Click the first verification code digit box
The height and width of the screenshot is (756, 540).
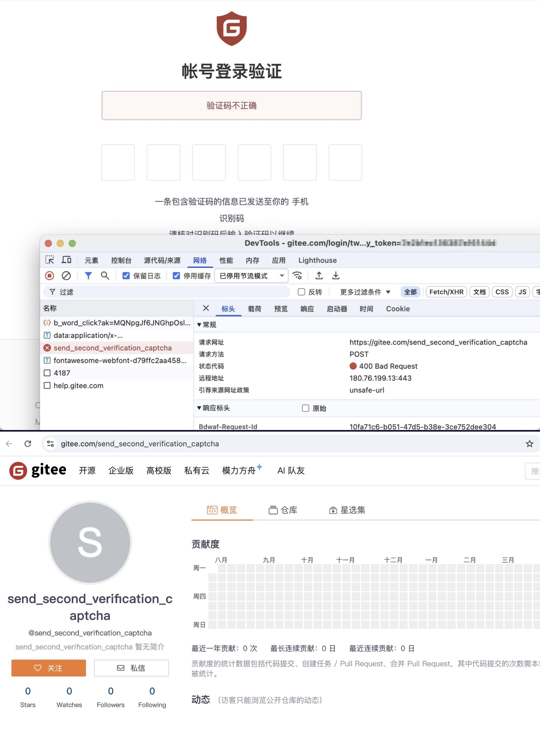tap(118, 162)
